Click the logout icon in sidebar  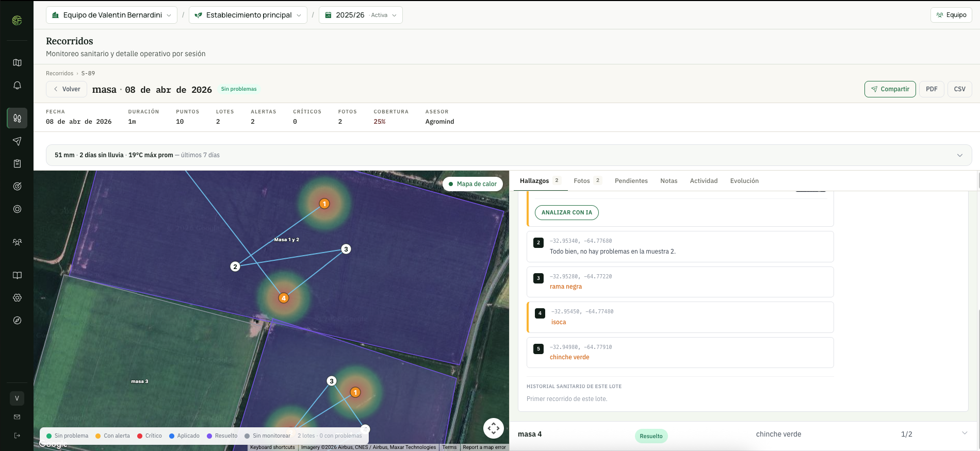tap(17, 436)
